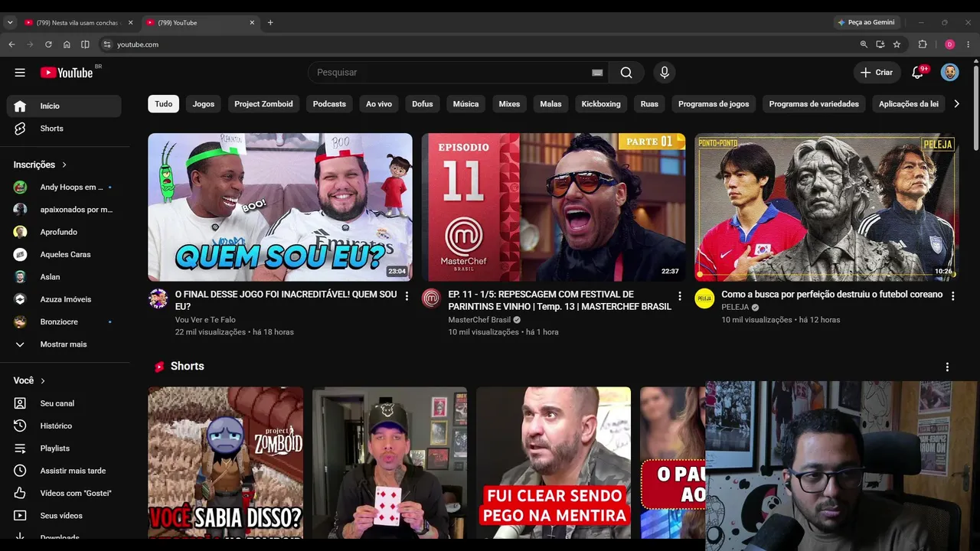980x551 pixels.
Task: Go back with the browser back arrow
Action: coord(11,44)
